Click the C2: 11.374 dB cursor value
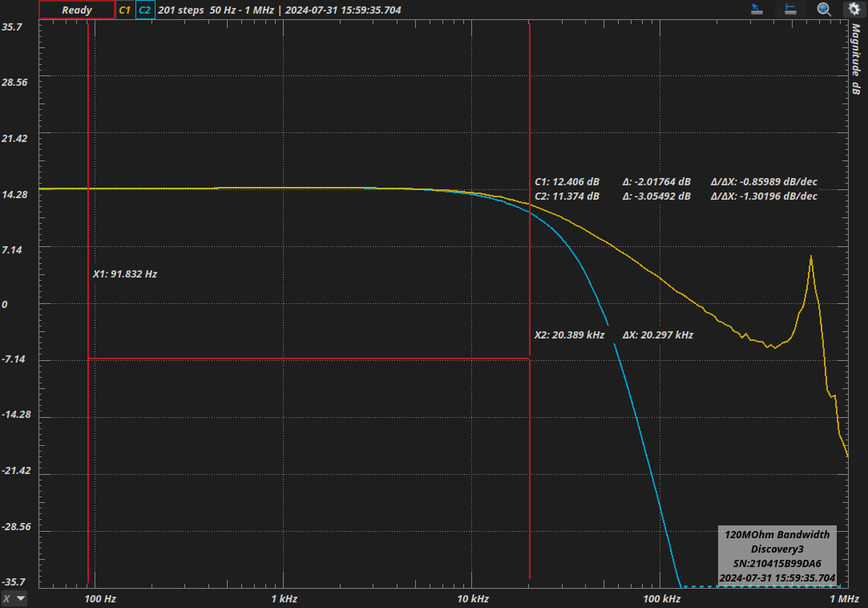 tap(567, 197)
